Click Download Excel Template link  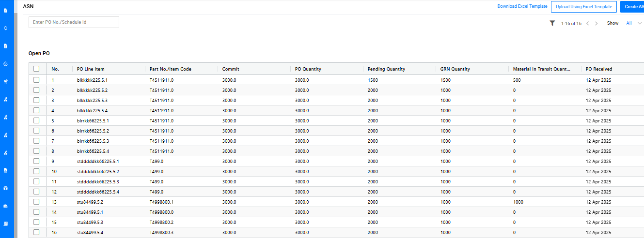tap(522, 6)
